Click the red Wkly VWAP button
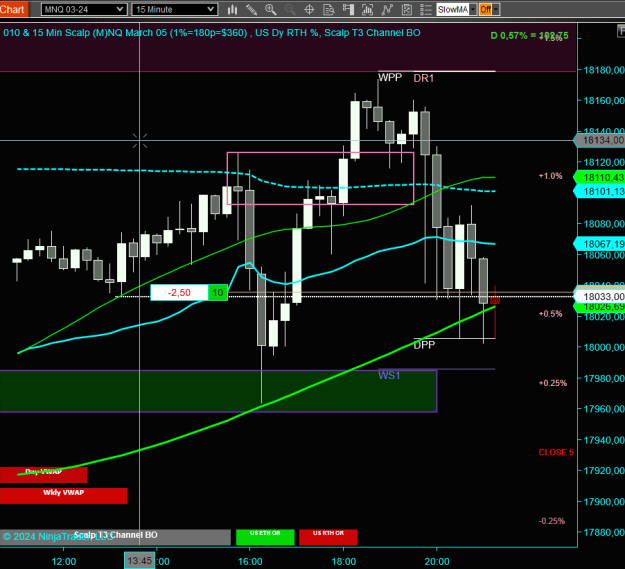The height and width of the screenshot is (569, 625). tap(63, 496)
